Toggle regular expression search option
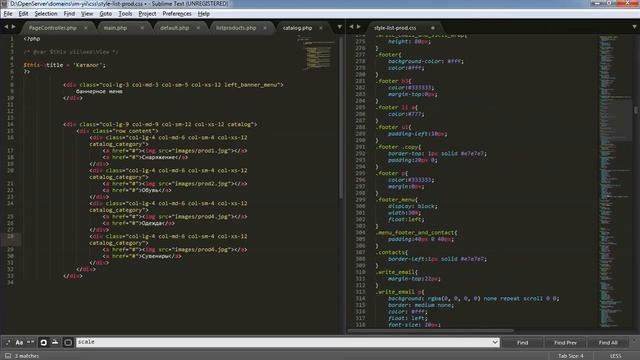 (x=8, y=342)
